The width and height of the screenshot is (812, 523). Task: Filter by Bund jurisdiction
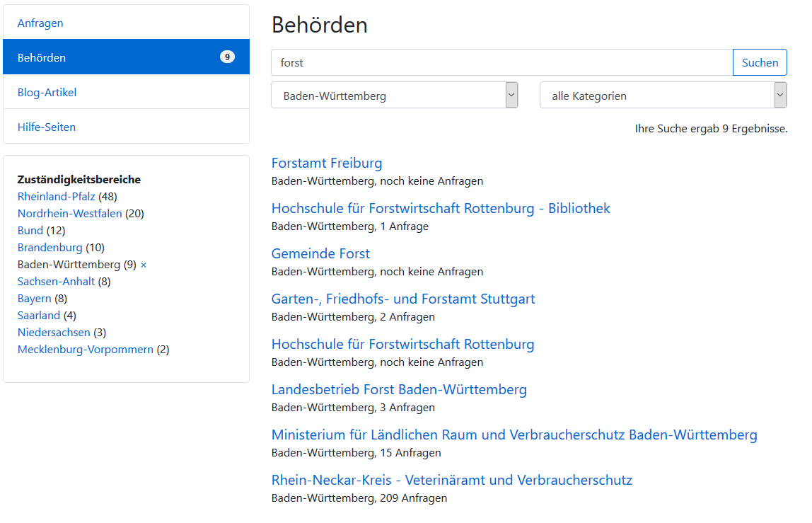point(30,231)
